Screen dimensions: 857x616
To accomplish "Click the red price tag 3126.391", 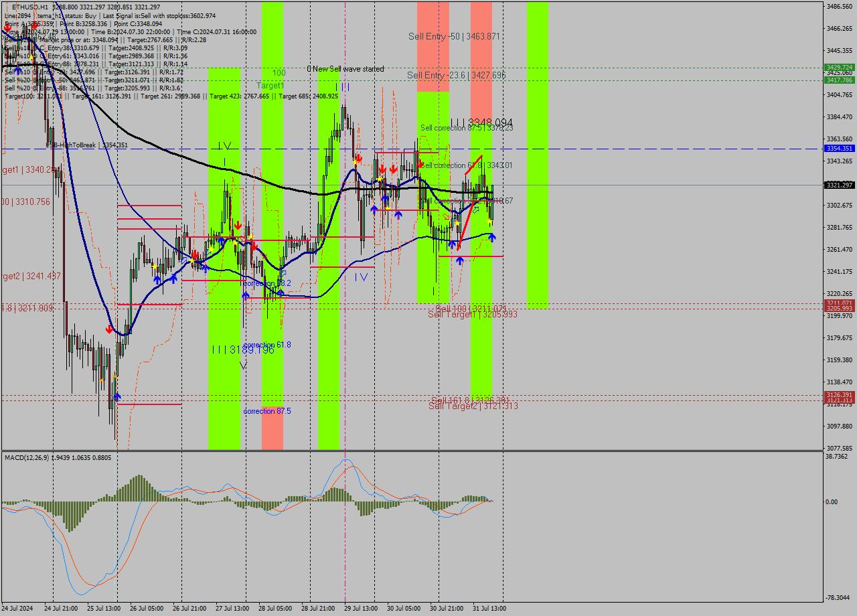I will click(x=840, y=394).
